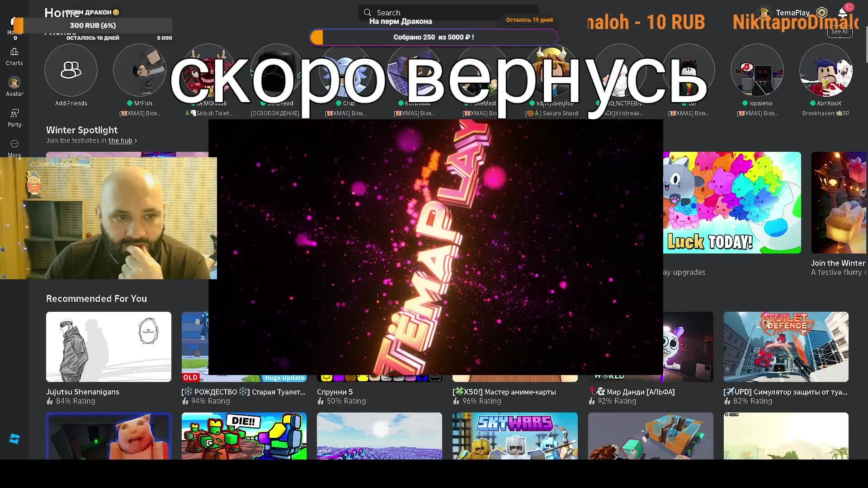Open the Robux hexagon icon
The height and width of the screenshot is (488, 868).
(822, 13)
